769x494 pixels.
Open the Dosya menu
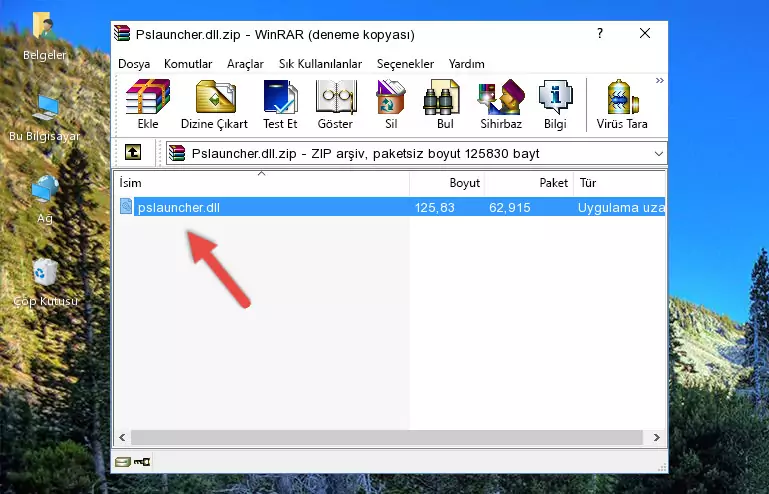tap(134, 64)
